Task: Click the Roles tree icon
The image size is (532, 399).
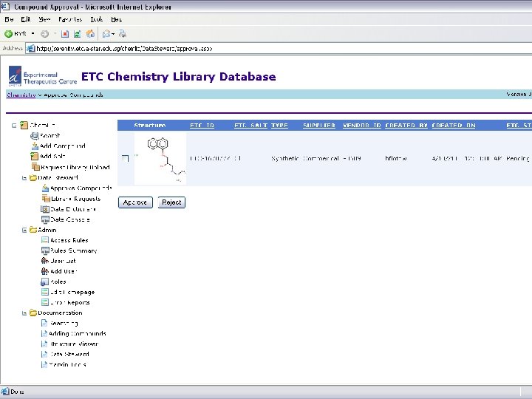Action: (x=45, y=282)
